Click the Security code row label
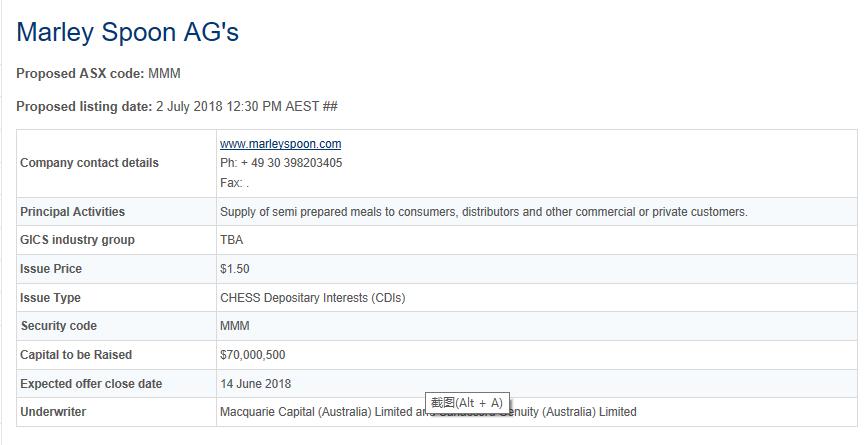This screenshot has width=867, height=445. click(x=60, y=326)
